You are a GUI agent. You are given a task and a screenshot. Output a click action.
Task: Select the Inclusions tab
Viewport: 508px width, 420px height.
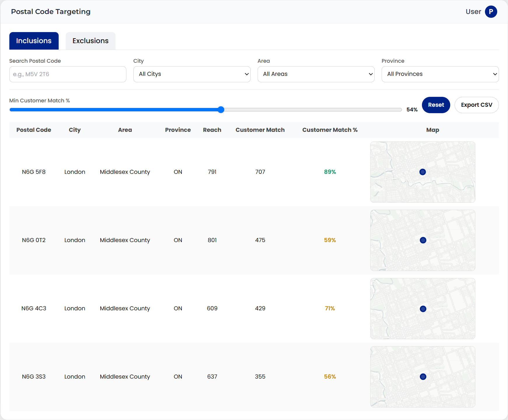click(34, 41)
